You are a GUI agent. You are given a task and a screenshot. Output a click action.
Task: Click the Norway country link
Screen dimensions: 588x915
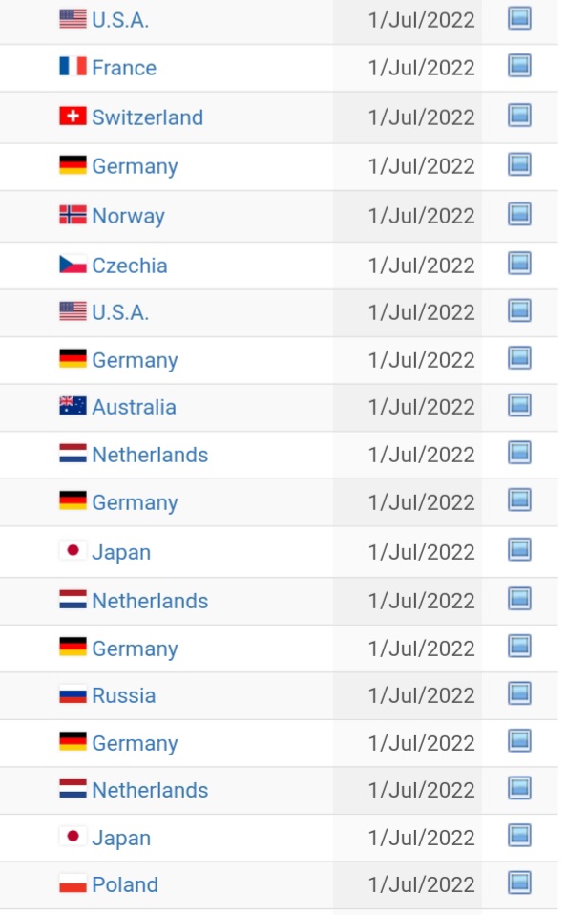click(128, 216)
